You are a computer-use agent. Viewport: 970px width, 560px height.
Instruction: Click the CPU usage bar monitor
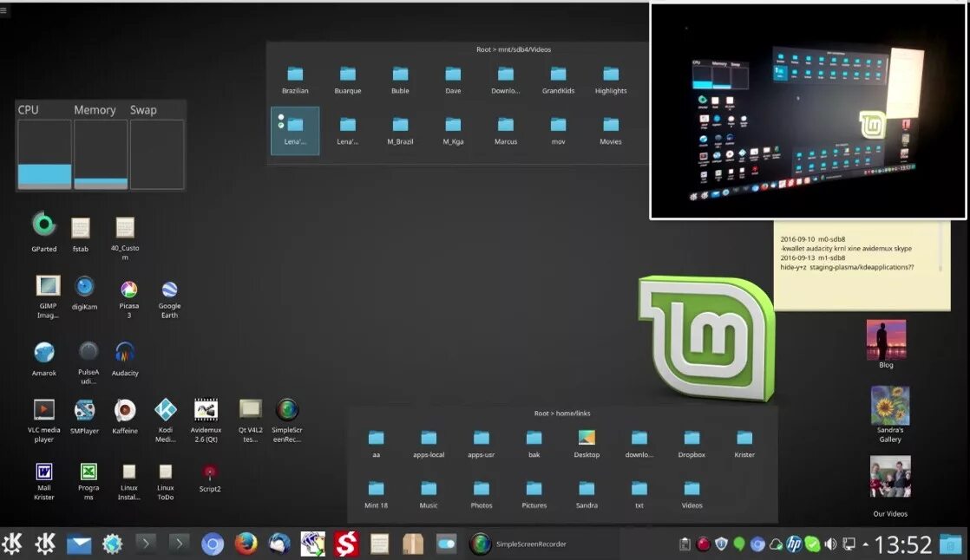[44, 154]
